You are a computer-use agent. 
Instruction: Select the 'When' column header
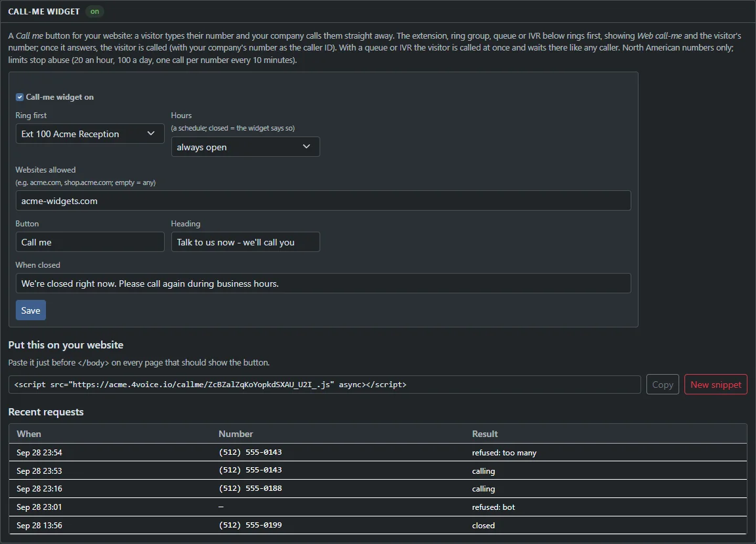(29, 434)
